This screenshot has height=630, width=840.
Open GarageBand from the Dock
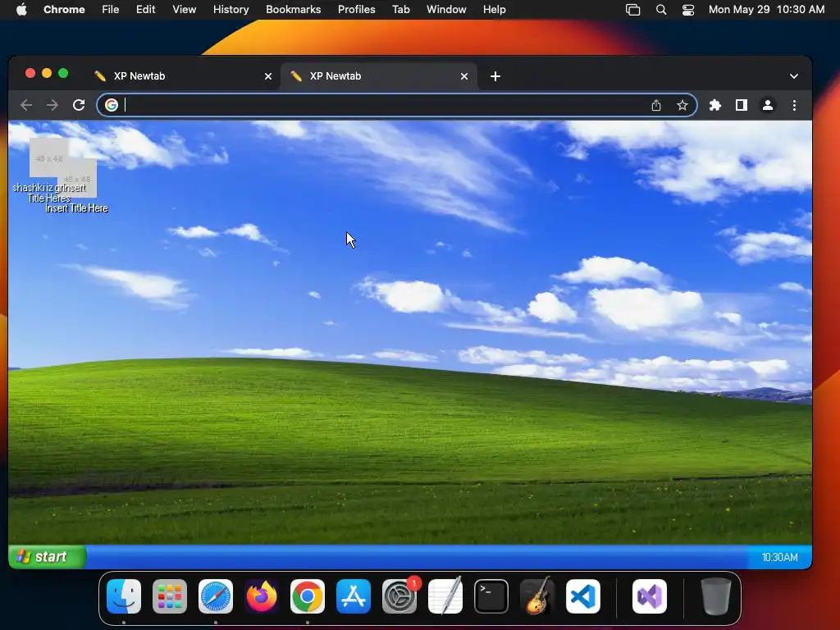click(537, 596)
